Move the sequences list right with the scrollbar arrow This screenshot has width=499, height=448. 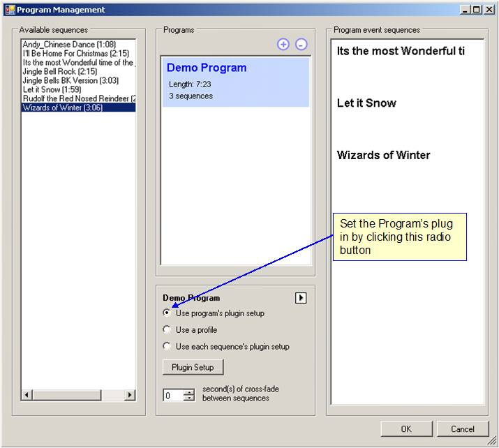(x=130, y=395)
